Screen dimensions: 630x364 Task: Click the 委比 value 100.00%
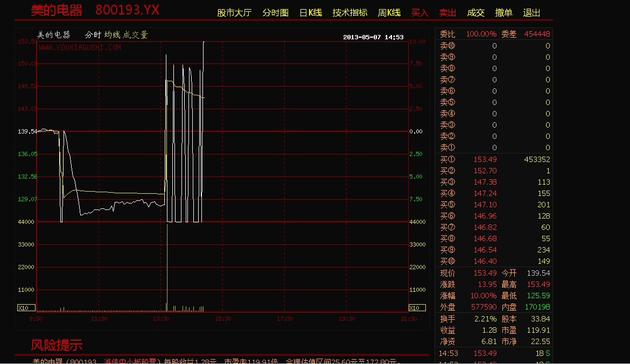[481, 34]
